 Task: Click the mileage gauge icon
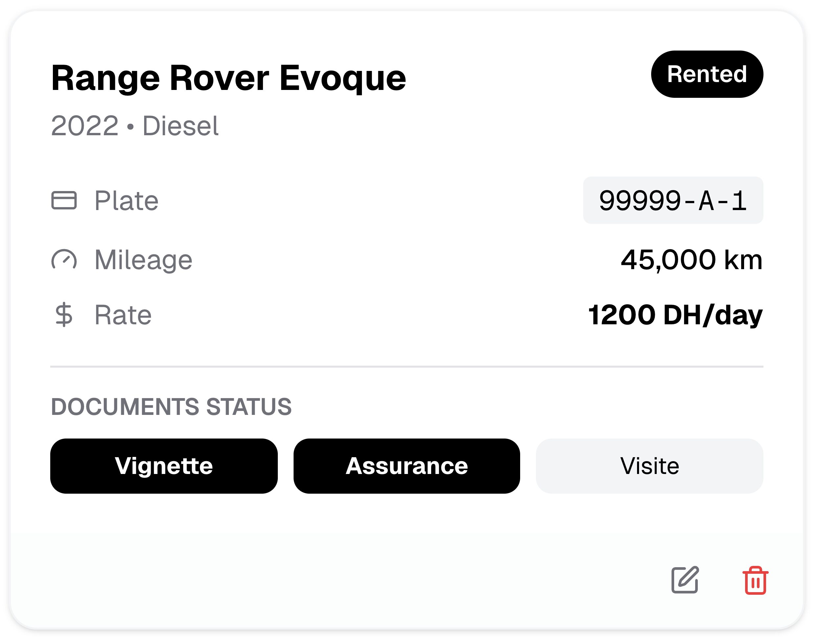[64, 260]
